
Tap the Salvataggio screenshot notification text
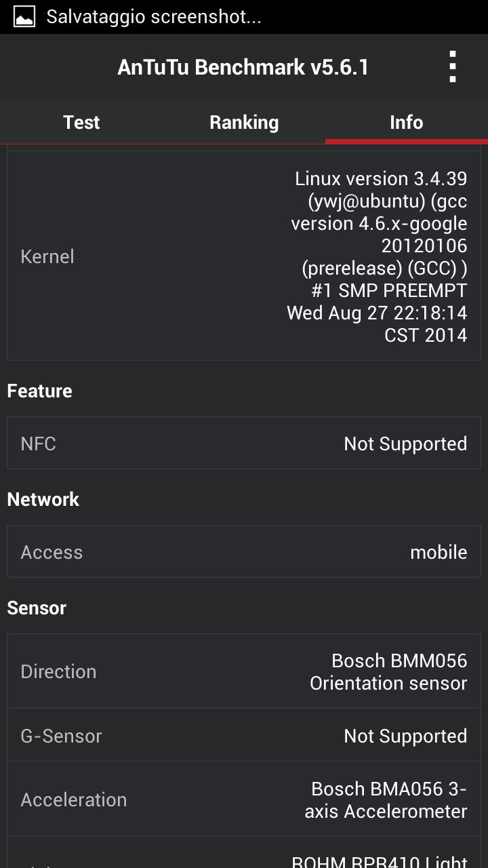pos(153,17)
